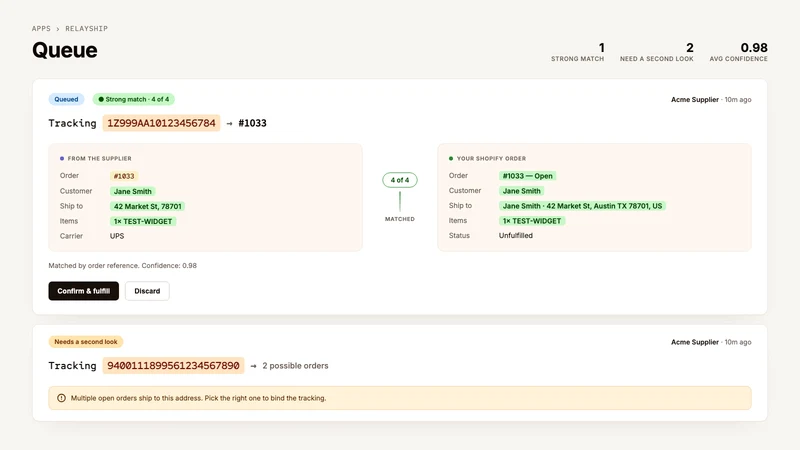Click Acme Supplier on the second look card

click(x=694, y=342)
